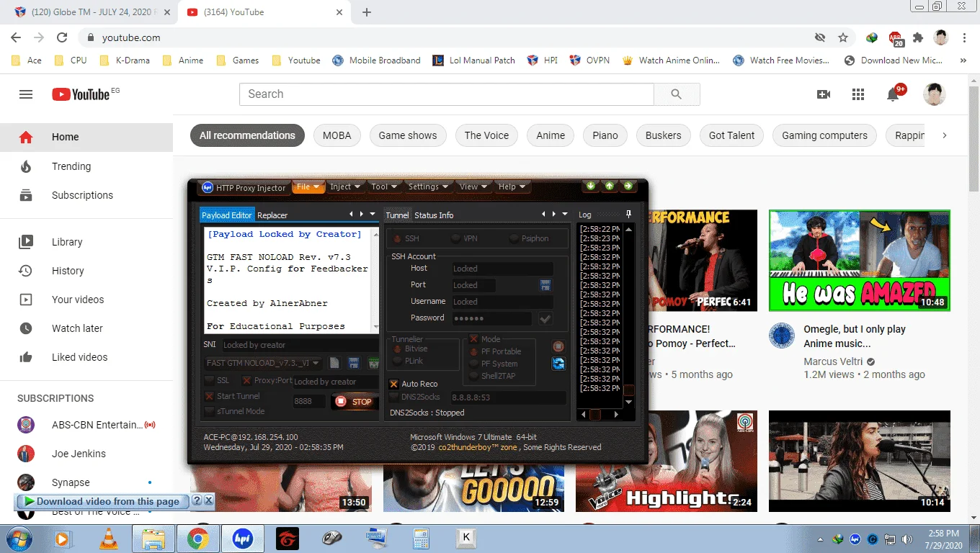Click the co2thunderboy zone link
Viewport: 980px width, 553px height.
[x=478, y=447]
